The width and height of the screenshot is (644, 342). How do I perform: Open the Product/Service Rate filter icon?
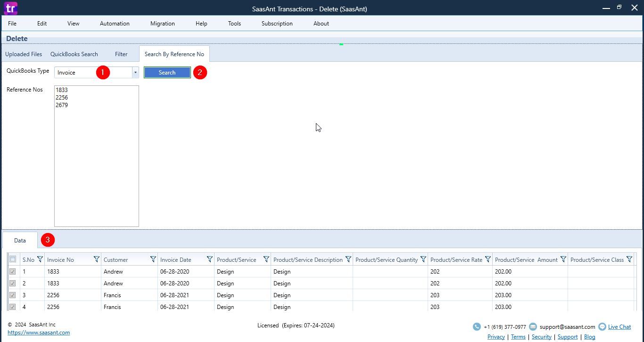(x=488, y=259)
